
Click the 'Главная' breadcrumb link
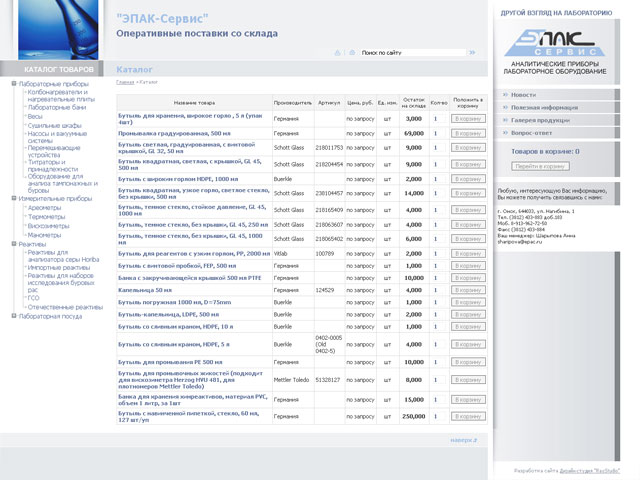click(125, 82)
